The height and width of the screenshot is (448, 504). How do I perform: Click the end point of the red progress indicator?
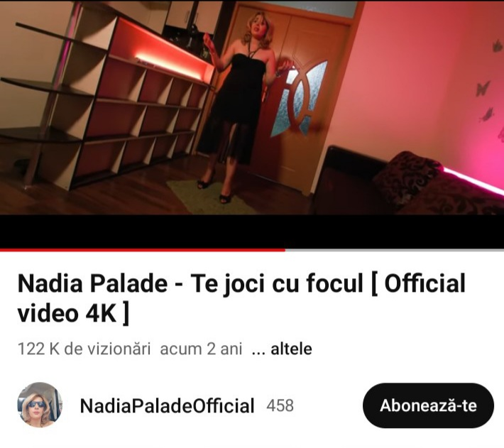click(285, 250)
